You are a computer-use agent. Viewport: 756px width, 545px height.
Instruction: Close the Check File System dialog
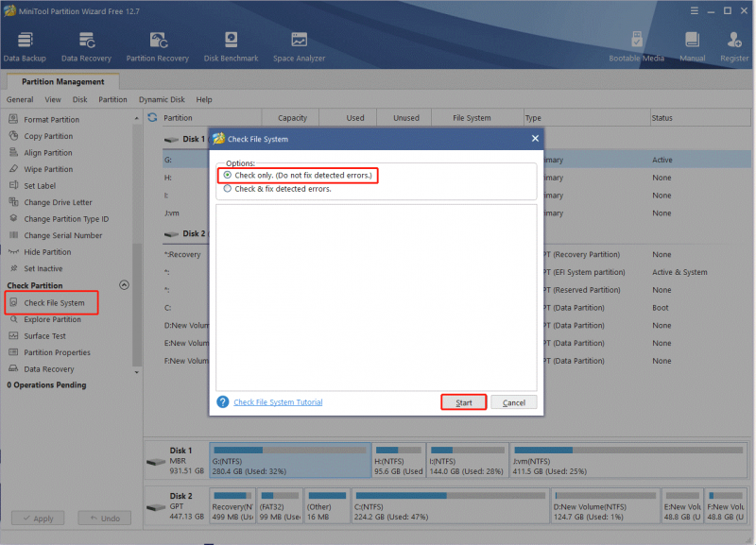coord(535,139)
